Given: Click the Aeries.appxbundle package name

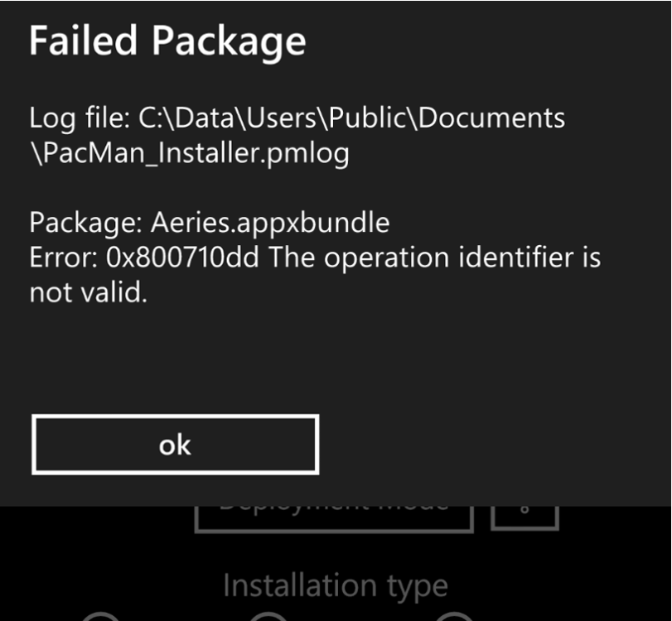Looking at the screenshot, I should coord(270,222).
